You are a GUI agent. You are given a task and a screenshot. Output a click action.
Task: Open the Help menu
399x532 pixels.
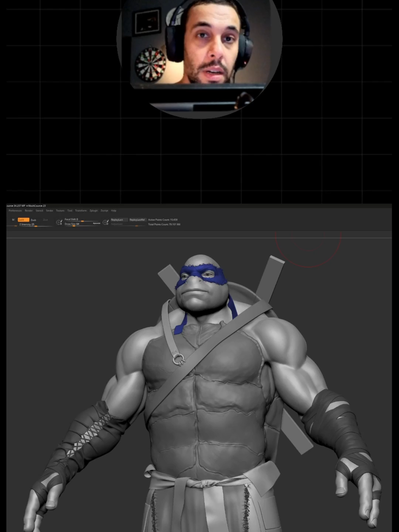click(x=114, y=211)
